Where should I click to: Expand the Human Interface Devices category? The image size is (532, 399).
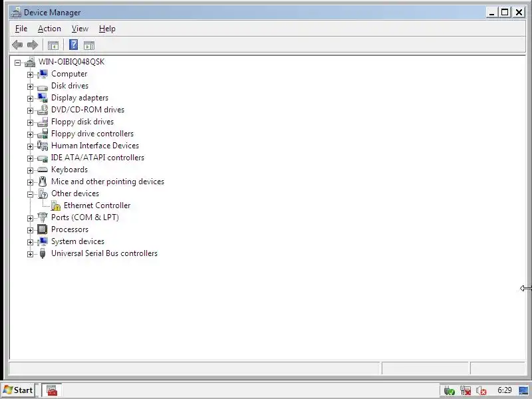point(30,146)
